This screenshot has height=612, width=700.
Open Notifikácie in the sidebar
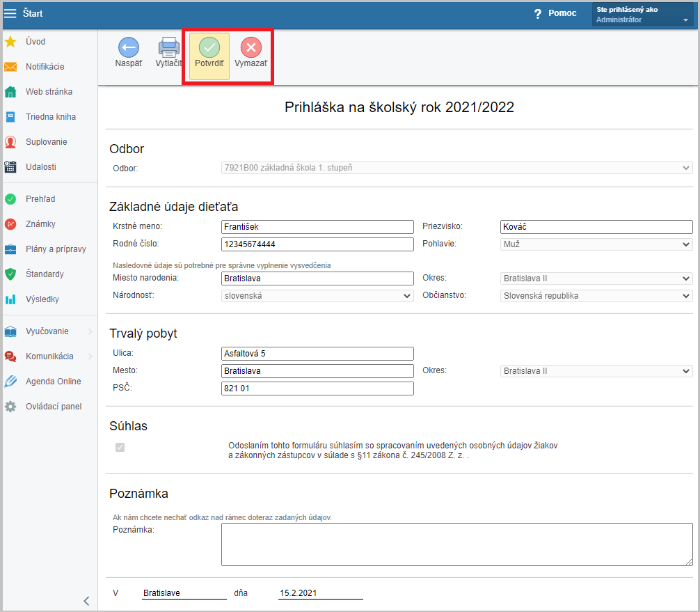click(45, 67)
